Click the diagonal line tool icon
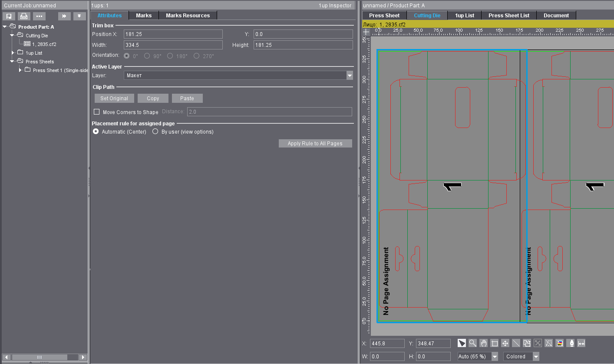 pos(516,343)
